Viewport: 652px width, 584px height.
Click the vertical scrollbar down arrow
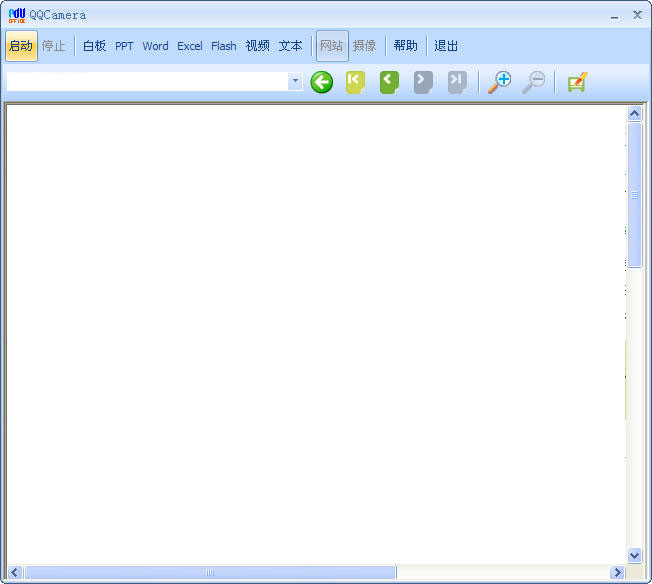(x=634, y=555)
